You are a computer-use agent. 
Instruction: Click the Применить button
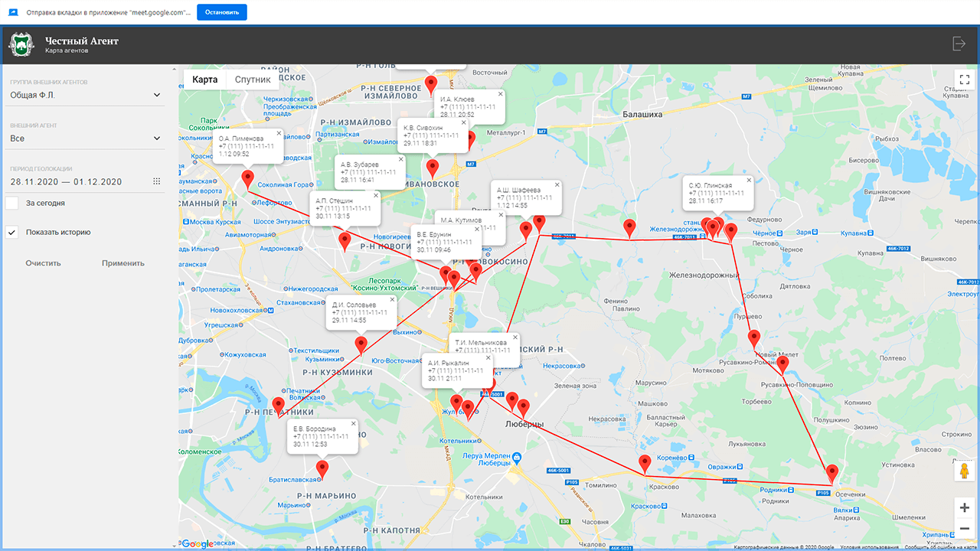pos(123,263)
